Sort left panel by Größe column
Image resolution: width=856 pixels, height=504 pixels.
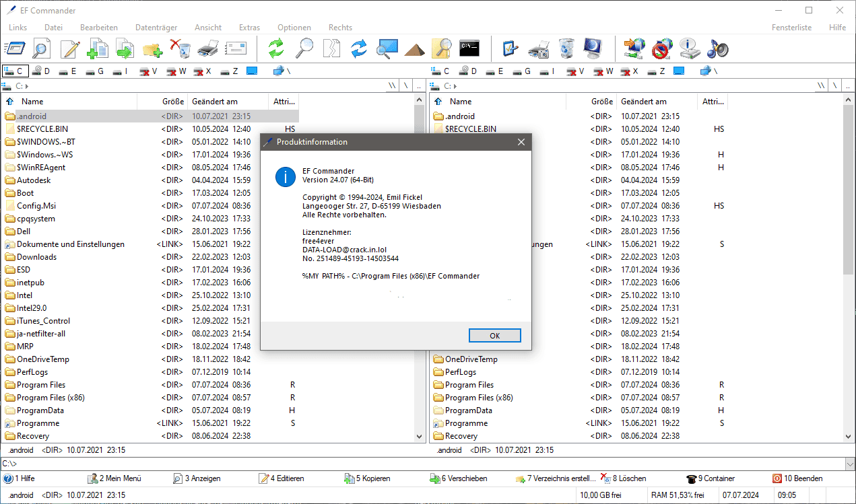pos(162,102)
